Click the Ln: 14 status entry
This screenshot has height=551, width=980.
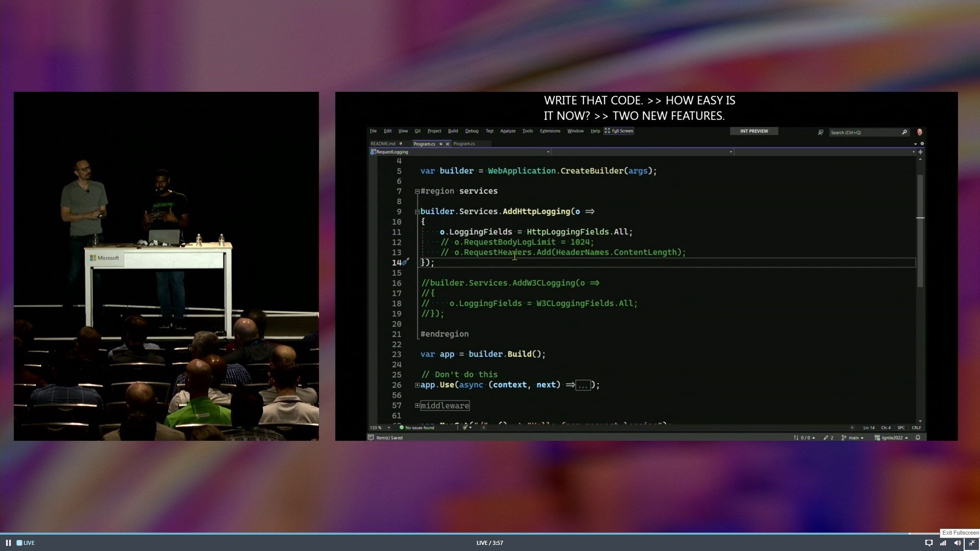pos(869,428)
